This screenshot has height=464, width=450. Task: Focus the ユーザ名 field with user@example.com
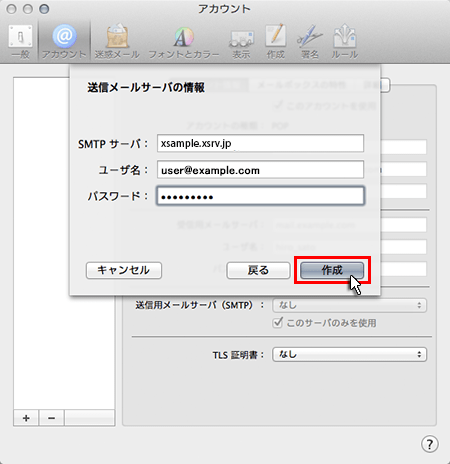click(x=260, y=170)
